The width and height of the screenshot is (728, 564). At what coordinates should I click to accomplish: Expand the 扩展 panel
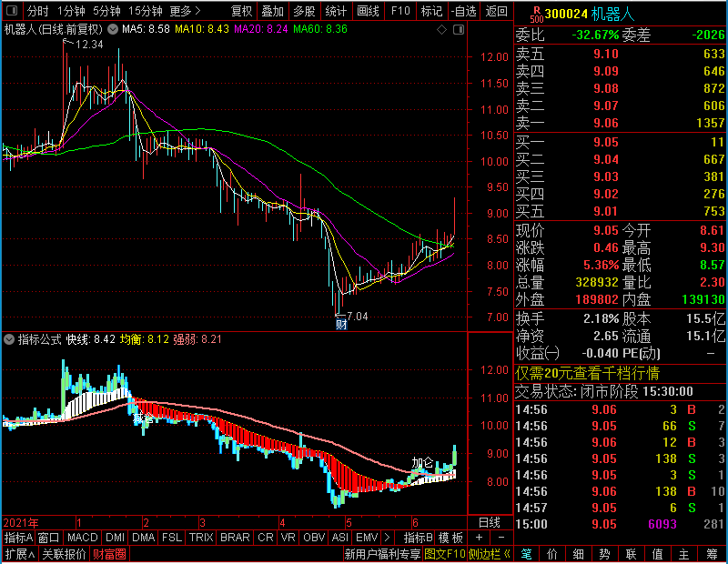click(20, 554)
